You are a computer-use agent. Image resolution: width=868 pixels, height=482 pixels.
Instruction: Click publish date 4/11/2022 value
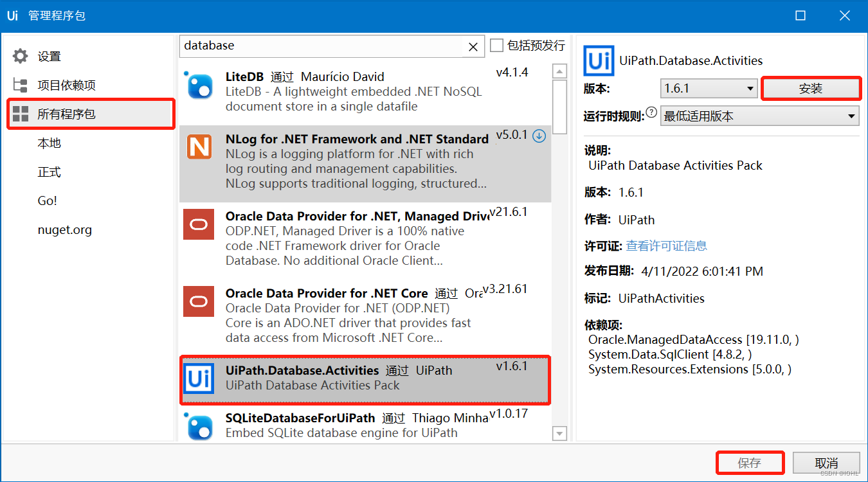[x=702, y=271]
